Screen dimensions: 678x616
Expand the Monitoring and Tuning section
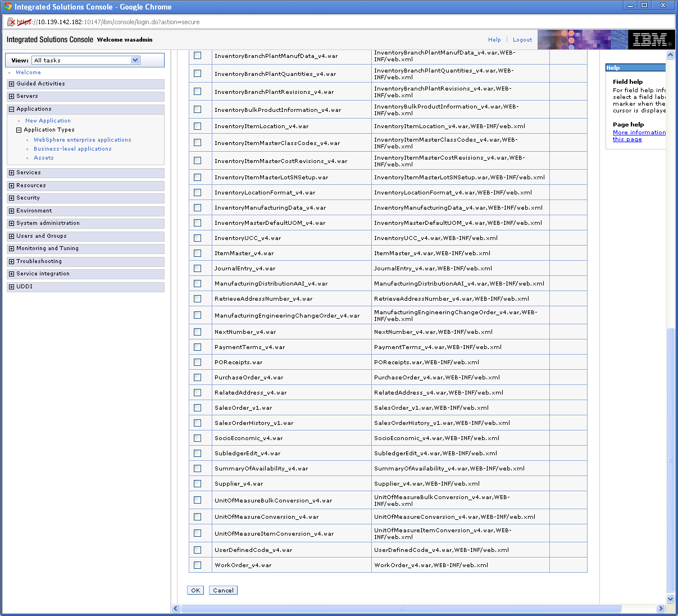pos(11,248)
